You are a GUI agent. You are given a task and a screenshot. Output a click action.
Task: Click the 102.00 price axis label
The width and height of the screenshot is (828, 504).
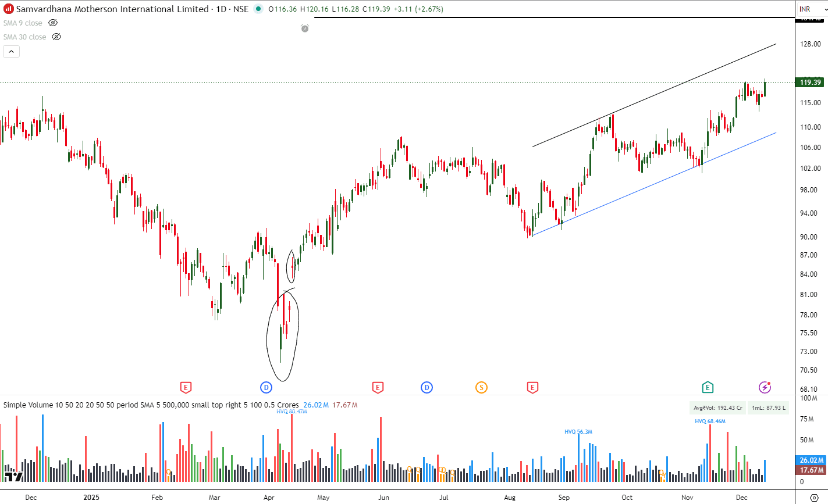(810, 169)
